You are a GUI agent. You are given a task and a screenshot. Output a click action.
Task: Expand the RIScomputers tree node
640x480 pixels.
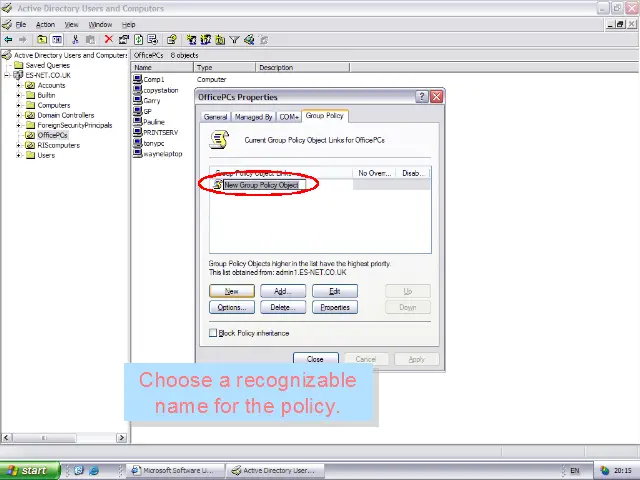(x=18, y=145)
